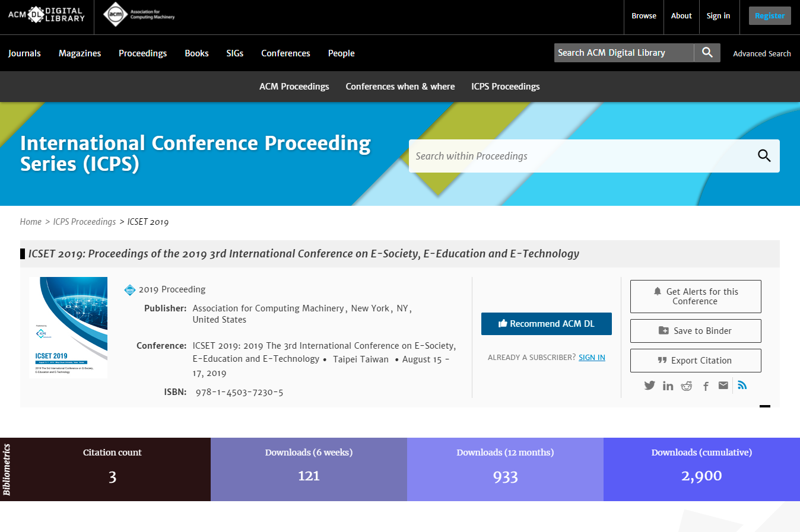
Task: Open the Books menu
Action: point(196,53)
